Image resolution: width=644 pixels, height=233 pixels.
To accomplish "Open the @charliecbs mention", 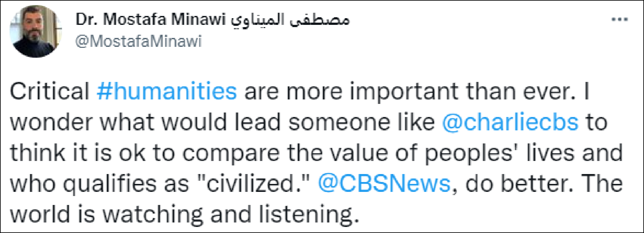I will point(510,122).
